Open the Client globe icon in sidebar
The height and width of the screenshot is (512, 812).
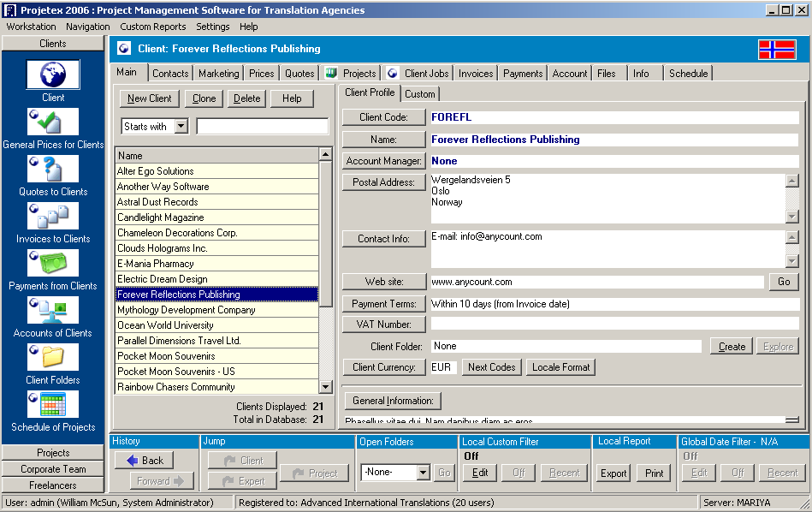53,74
